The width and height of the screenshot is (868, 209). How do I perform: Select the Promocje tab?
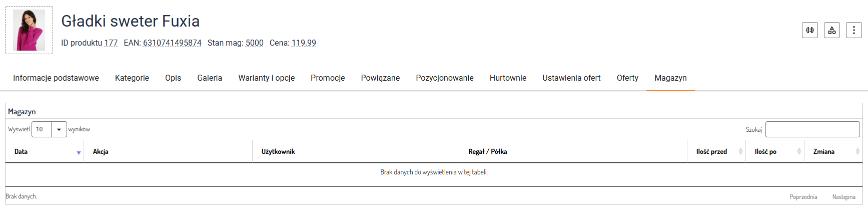328,78
